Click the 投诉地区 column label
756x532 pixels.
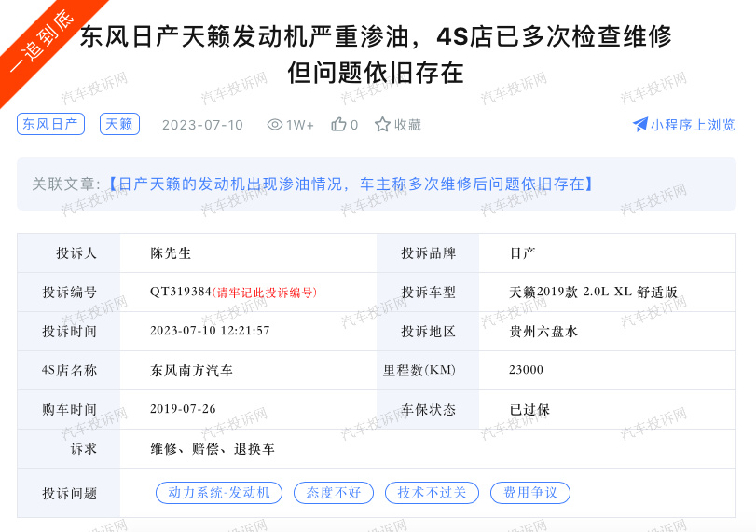coord(428,331)
